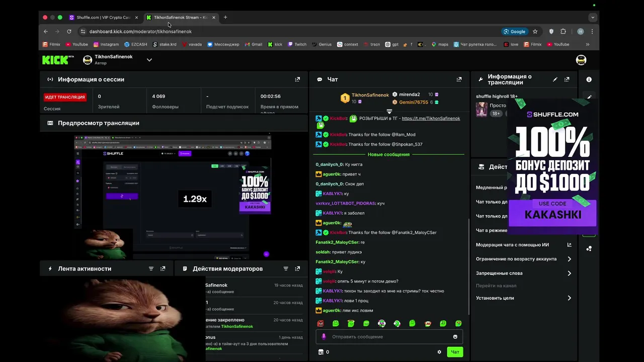644x362 pixels.
Task: Click the angry red emote in chat bar
Action: point(320,323)
